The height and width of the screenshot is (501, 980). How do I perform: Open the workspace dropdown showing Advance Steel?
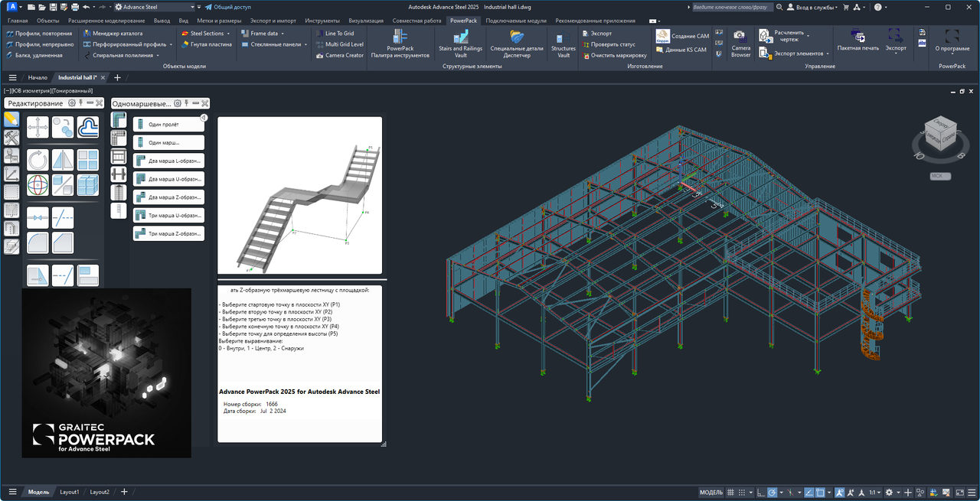point(154,6)
